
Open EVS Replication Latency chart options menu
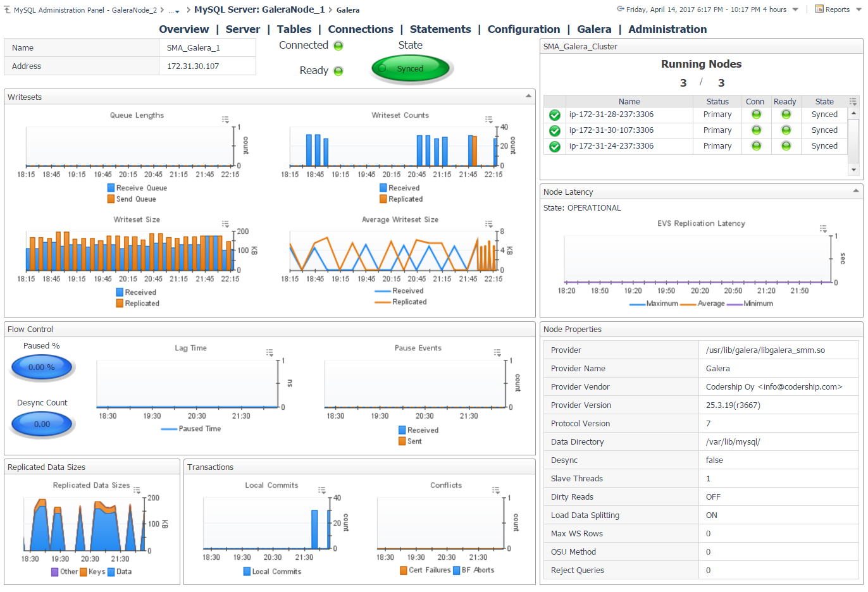point(823,228)
